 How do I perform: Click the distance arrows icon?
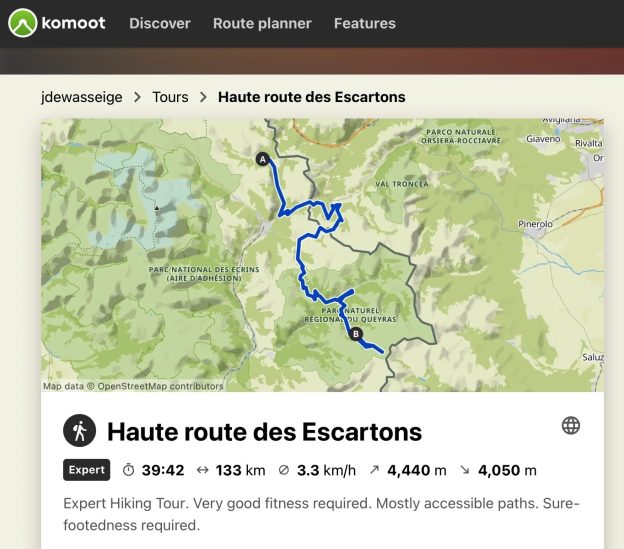pos(203,470)
